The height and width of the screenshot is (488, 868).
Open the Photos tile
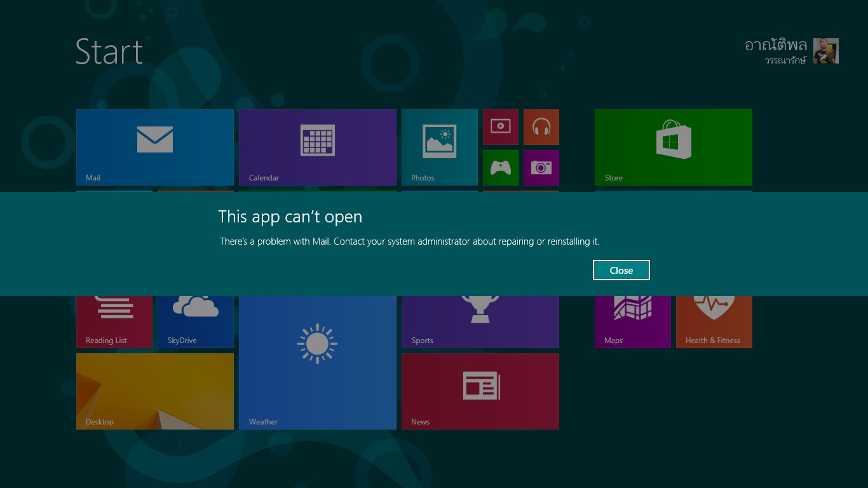[x=440, y=147]
